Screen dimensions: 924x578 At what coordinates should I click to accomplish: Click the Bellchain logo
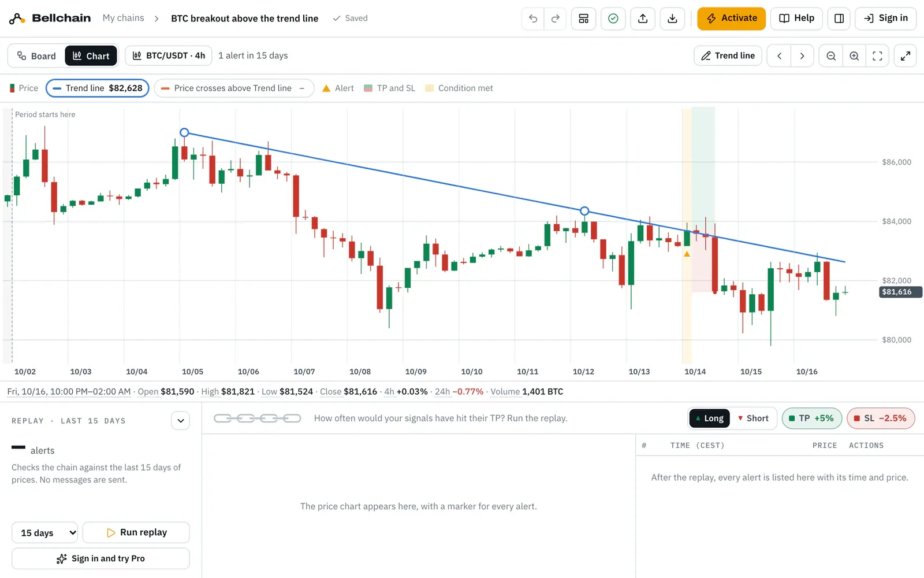coord(50,18)
